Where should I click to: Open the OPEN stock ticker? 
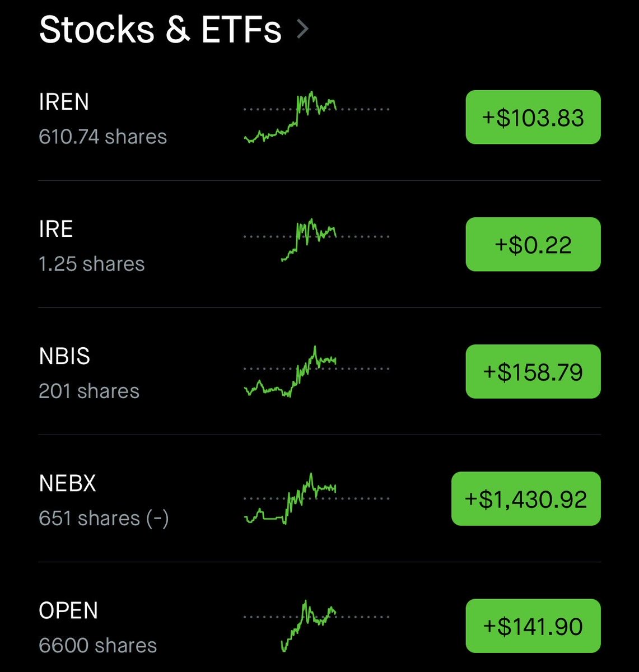click(x=68, y=611)
